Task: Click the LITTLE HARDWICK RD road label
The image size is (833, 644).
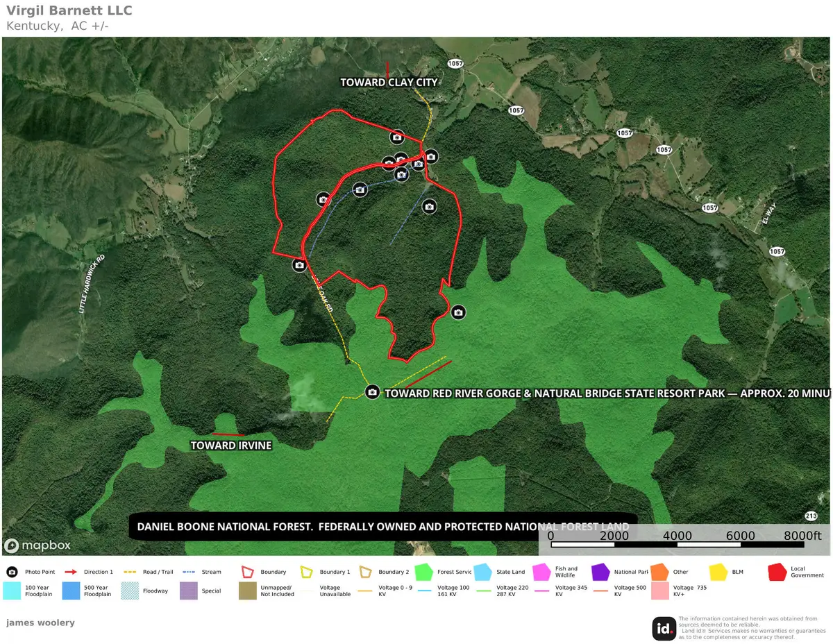Action: point(92,284)
